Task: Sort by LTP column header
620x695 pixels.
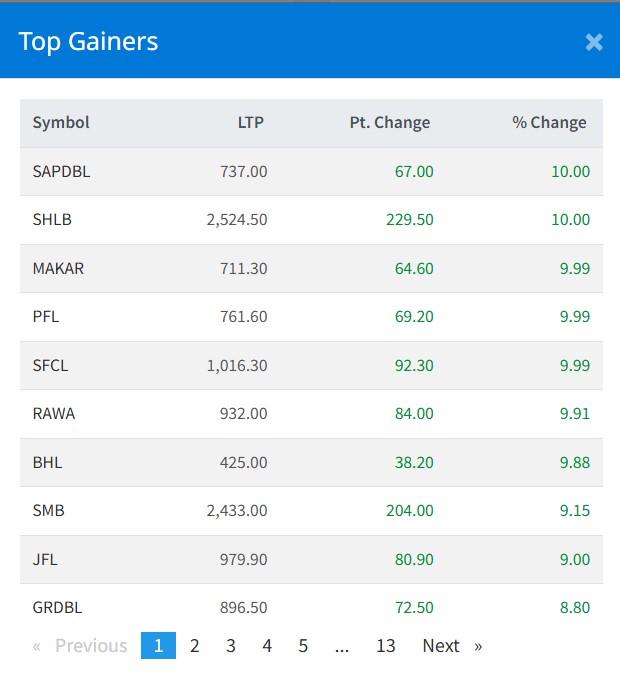Action: pos(250,123)
